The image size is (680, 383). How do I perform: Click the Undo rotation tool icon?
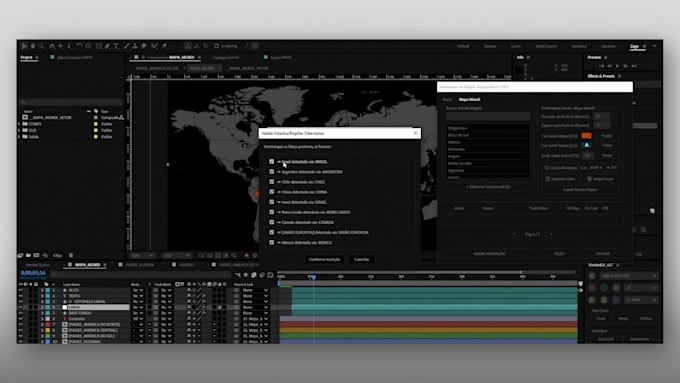[x=79, y=46]
